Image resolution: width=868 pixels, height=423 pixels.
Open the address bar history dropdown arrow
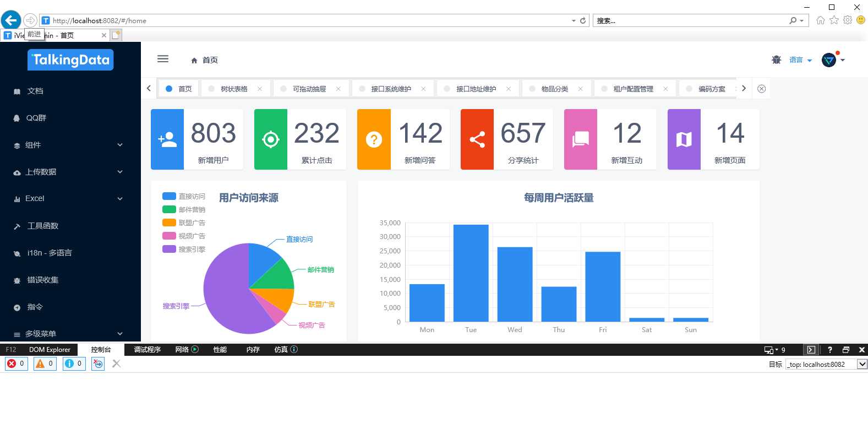pyautogui.click(x=574, y=20)
